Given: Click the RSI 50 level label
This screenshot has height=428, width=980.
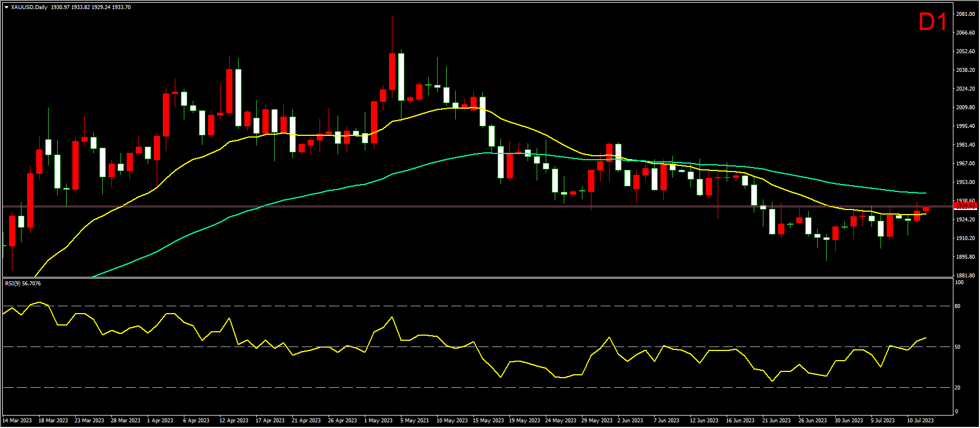Looking at the screenshot, I should point(957,346).
